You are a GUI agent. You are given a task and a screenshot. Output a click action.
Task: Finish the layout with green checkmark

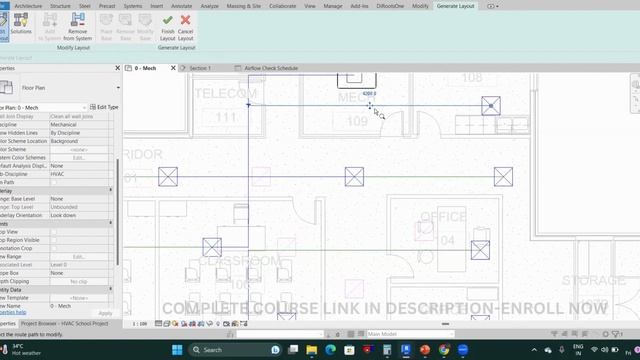point(167,28)
